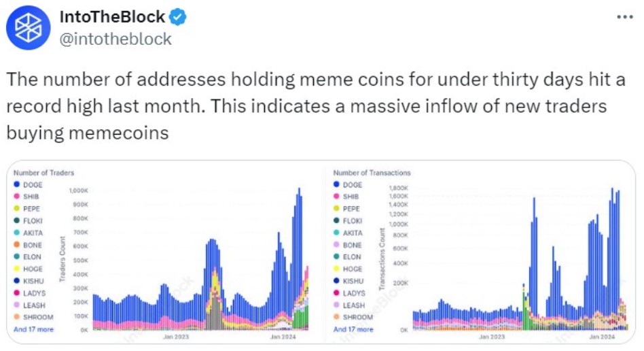Click the yellow-green PEPE dot in Traders chart
The height and width of the screenshot is (351, 644).
click(16, 209)
